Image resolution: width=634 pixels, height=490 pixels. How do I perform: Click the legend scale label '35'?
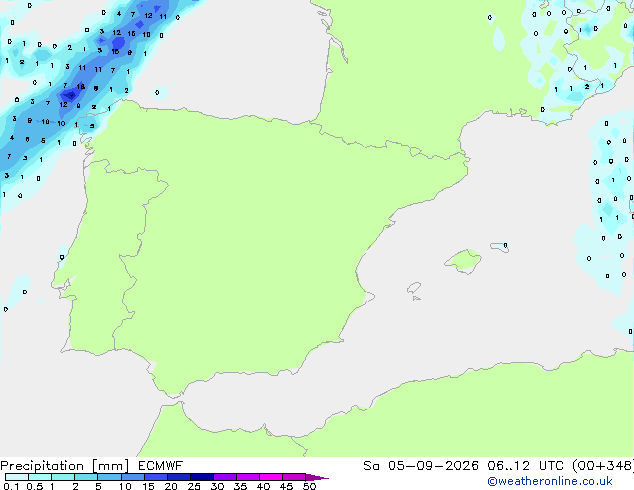[x=240, y=486]
